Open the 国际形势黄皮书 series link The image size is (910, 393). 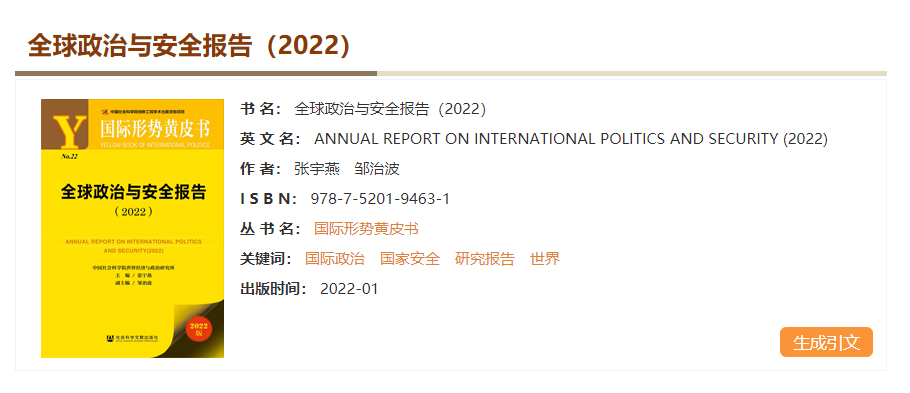tap(366, 229)
